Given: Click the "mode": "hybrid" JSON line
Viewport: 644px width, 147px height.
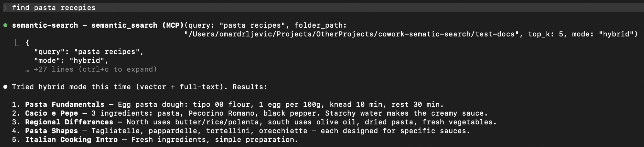Looking at the screenshot, I should pyautogui.click(x=71, y=61).
